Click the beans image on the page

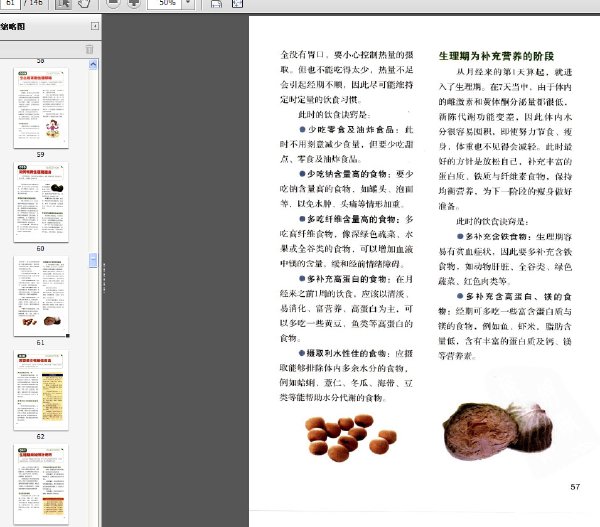pyautogui.click(x=350, y=438)
